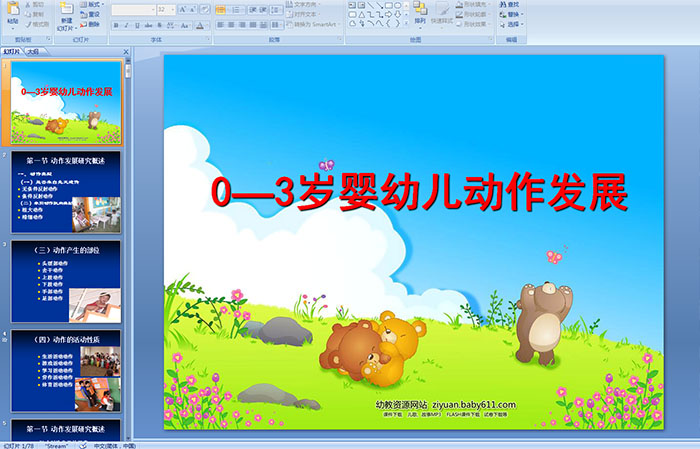Viewport: 700px width, 449px height.
Task: Select the Rectangle shape in gallery
Action: [x=389, y=5]
